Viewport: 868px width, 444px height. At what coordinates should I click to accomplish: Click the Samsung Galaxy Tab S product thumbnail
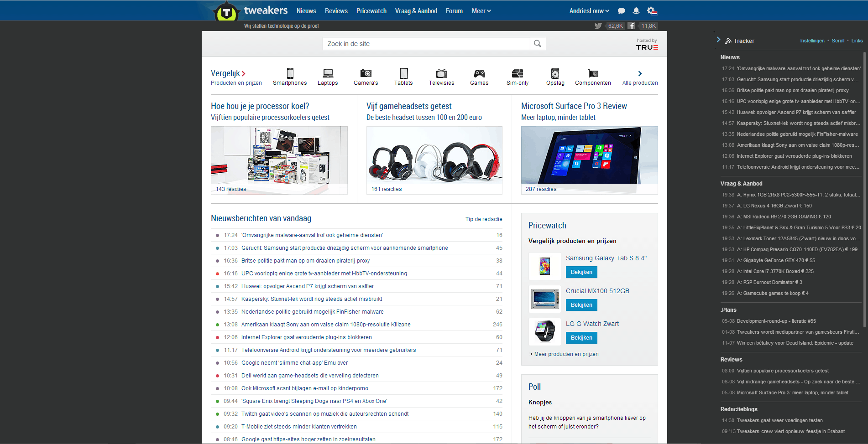pos(545,266)
